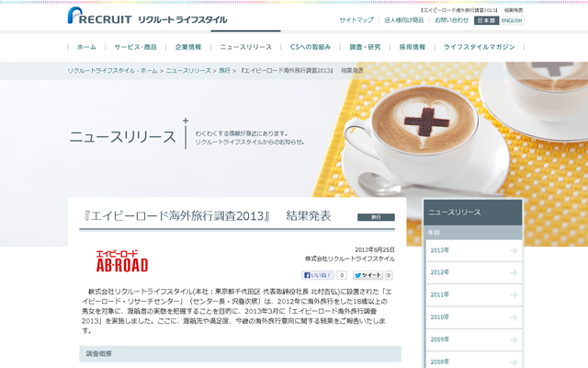588x368 pixels.
Task: Click the サイトマップ link
Action: click(356, 20)
